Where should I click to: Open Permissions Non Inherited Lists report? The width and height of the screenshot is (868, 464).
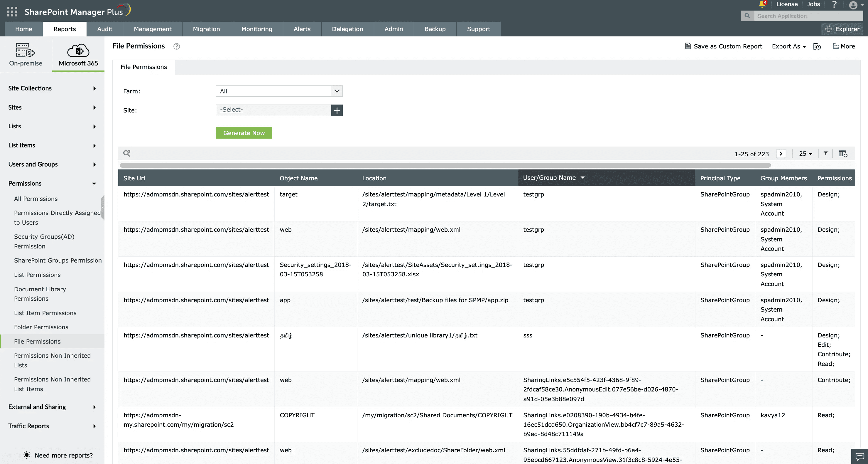click(x=52, y=360)
